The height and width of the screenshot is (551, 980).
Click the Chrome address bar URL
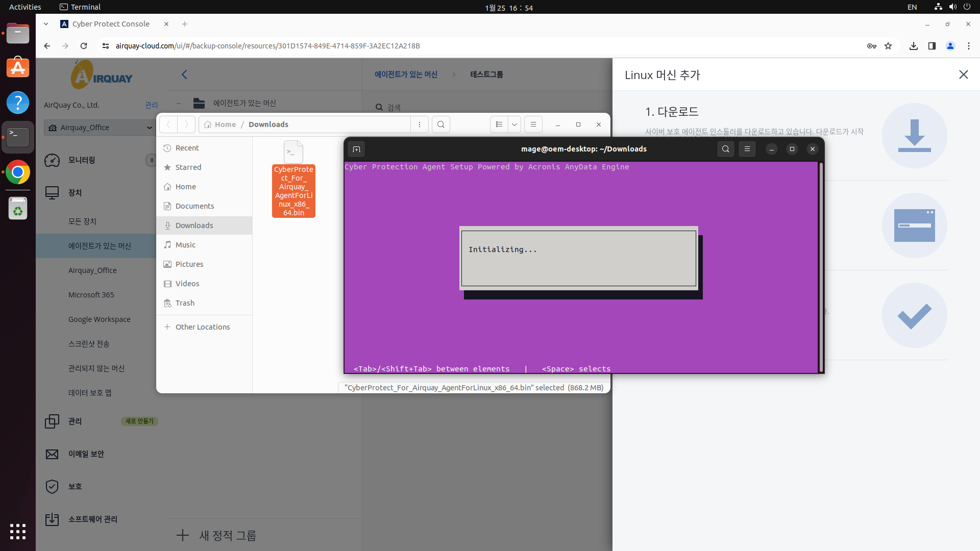pos(267,46)
